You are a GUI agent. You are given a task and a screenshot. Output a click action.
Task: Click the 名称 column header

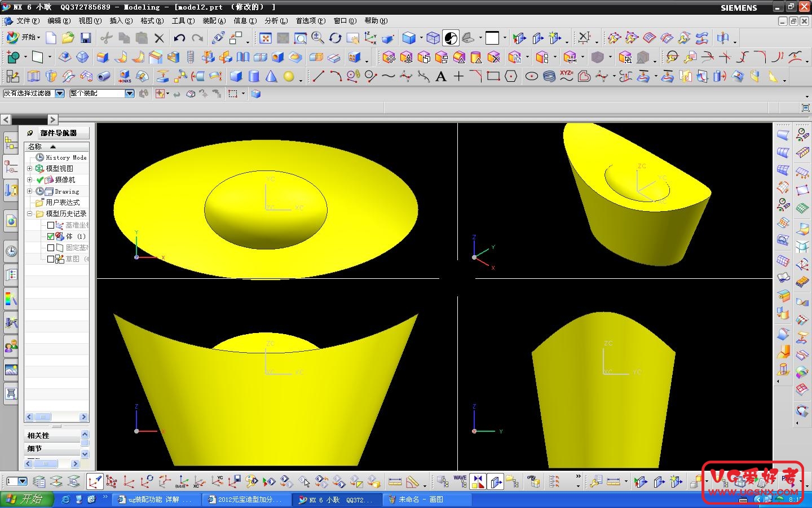click(56, 146)
